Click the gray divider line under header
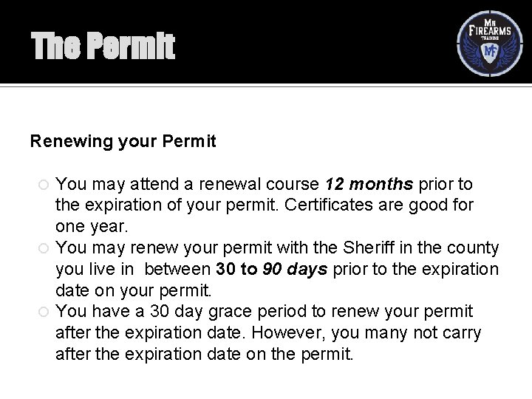The height and width of the screenshot is (399, 532). (x=266, y=86)
